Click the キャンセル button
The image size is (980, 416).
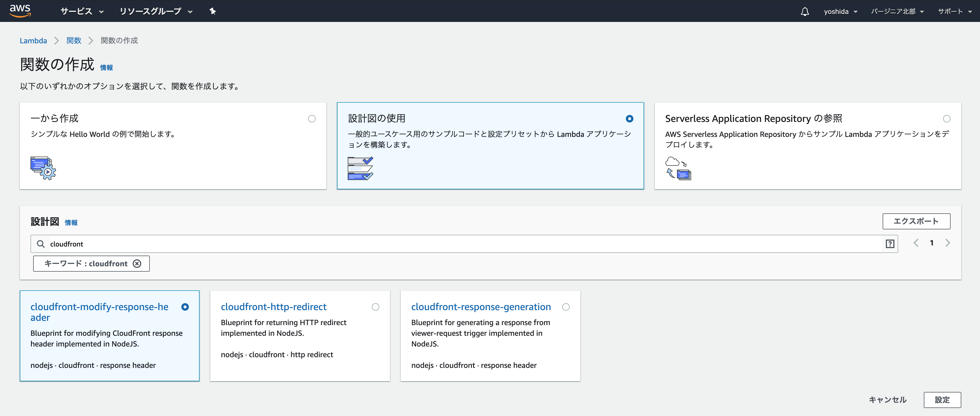pos(887,400)
